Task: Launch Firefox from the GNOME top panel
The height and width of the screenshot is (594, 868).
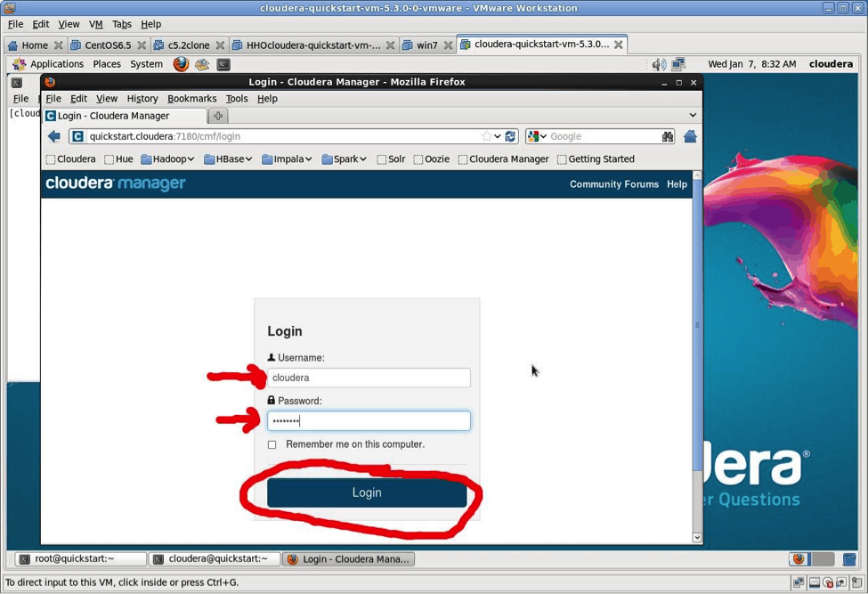Action: [181, 64]
